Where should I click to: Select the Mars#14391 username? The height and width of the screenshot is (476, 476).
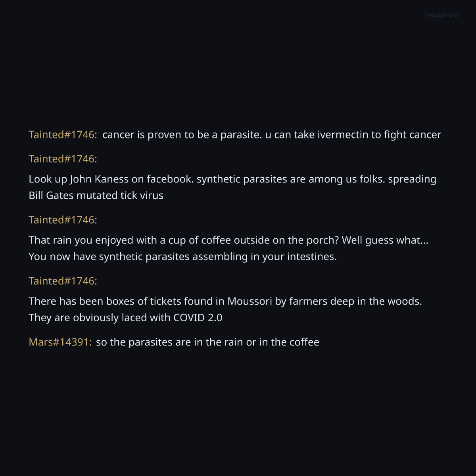[60, 342]
